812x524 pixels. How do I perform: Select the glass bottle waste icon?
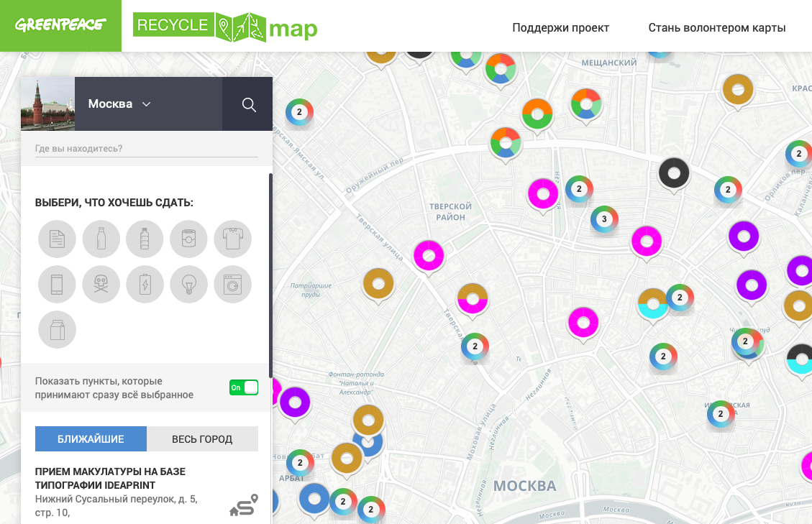[101, 239]
